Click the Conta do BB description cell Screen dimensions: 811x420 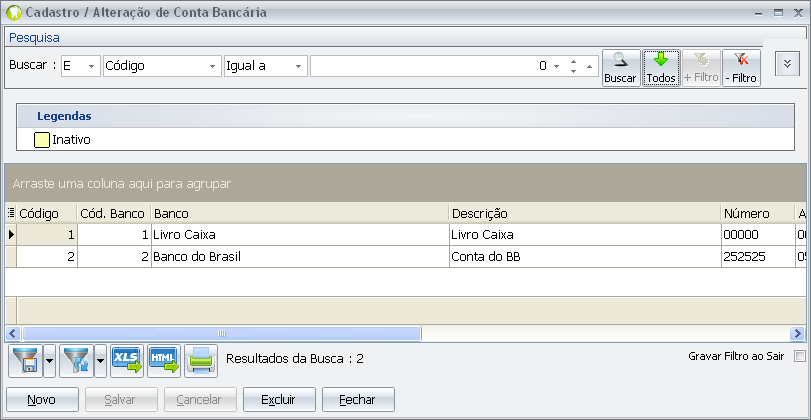pyautogui.click(x=585, y=257)
